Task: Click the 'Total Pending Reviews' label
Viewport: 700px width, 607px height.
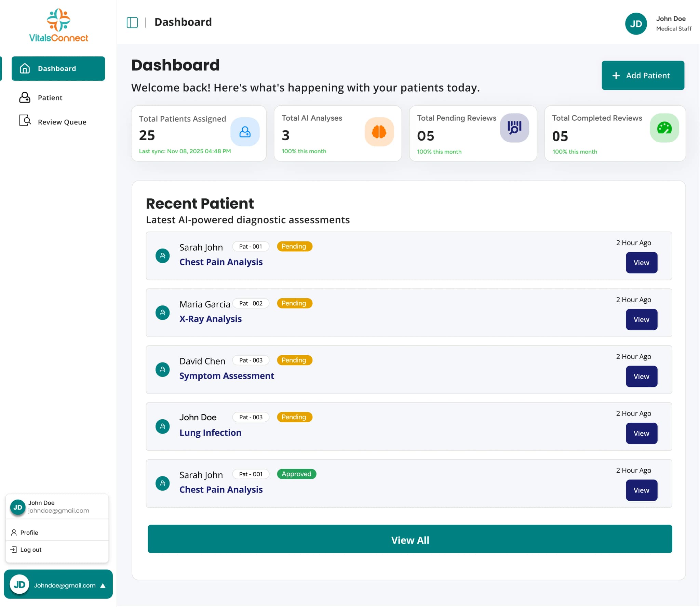Action: tap(456, 118)
